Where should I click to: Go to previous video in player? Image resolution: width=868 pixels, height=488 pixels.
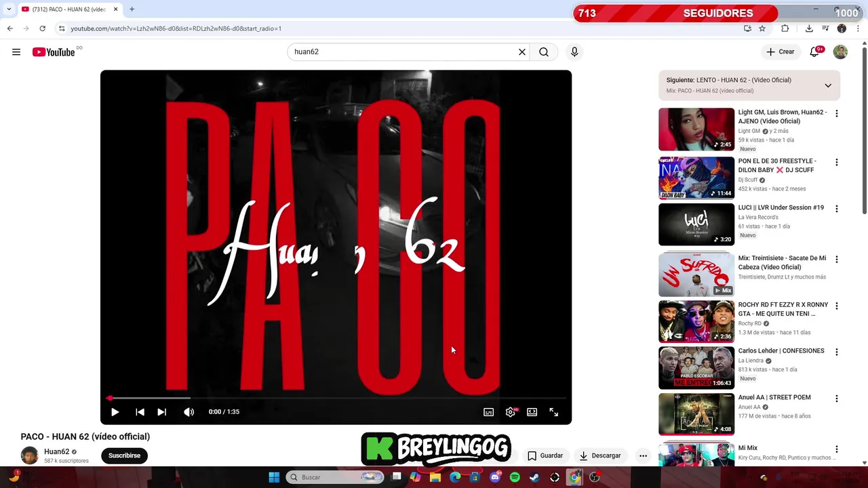point(140,411)
